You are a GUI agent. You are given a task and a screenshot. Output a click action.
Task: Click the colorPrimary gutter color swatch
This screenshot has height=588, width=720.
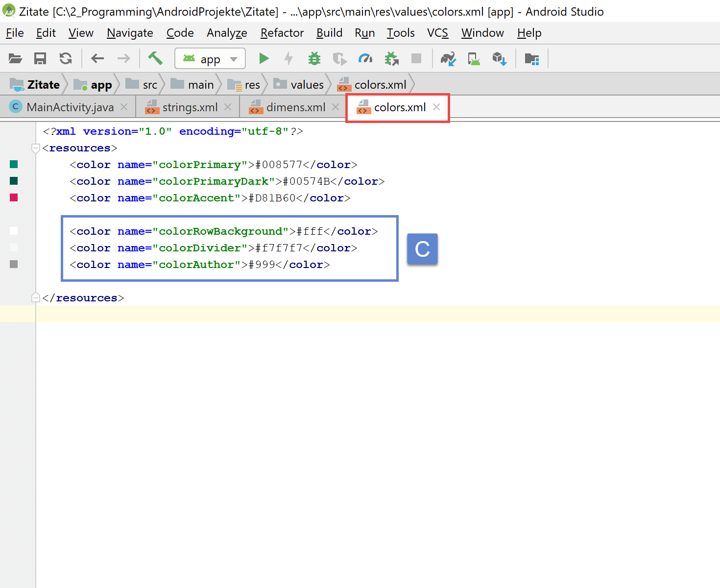14,164
